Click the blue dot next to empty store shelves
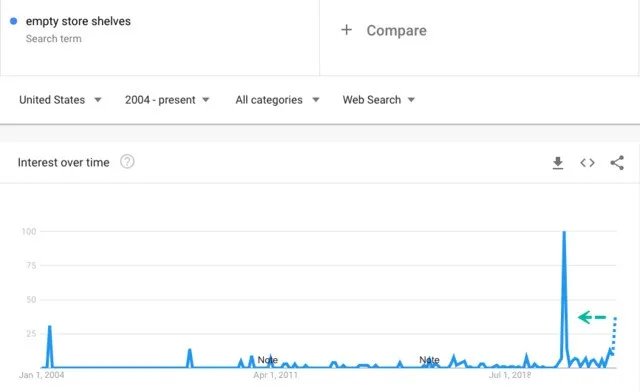The height and width of the screenshot is (392, 640). click(13, 21)
